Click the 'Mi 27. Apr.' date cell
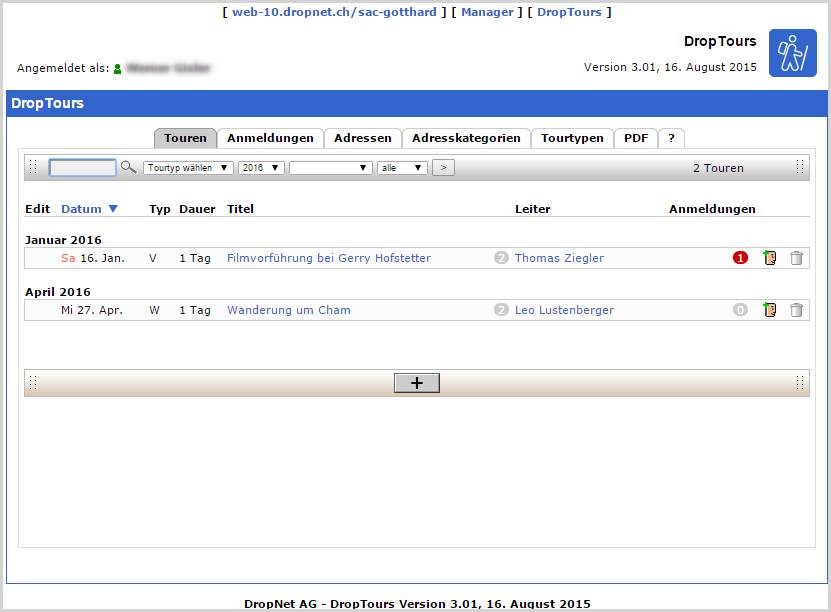Image resolution: width=831 pixels, height=612 pixels. point(92,310)
